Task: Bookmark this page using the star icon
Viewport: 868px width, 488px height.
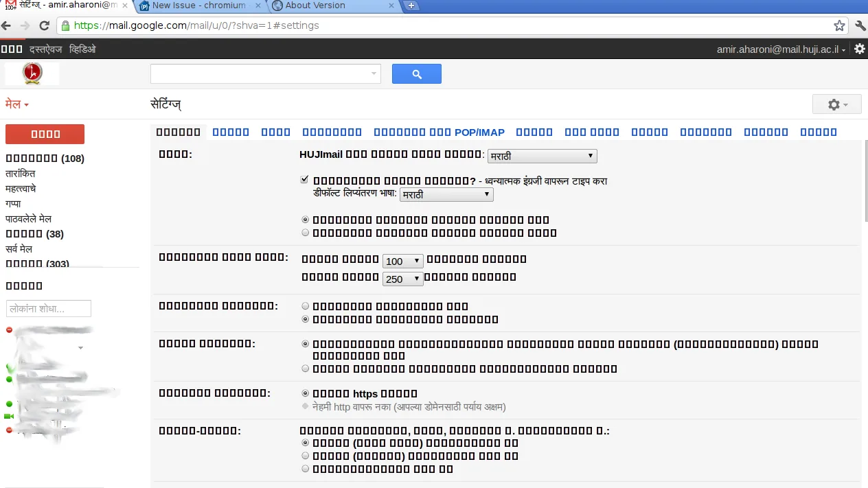Action: 839,25
